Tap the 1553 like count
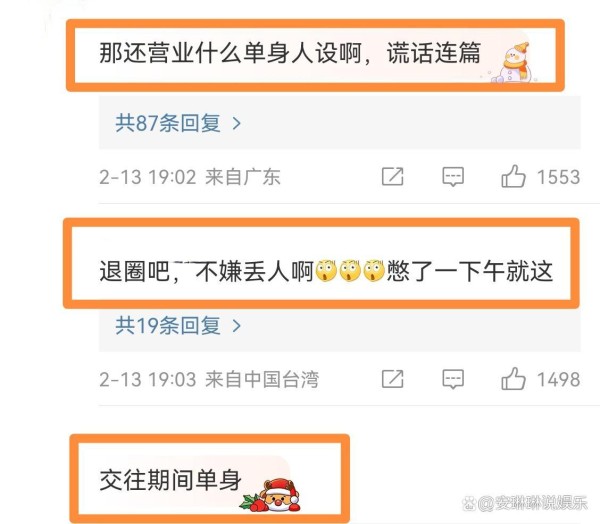600x524 pixels. tap(558, 177)
